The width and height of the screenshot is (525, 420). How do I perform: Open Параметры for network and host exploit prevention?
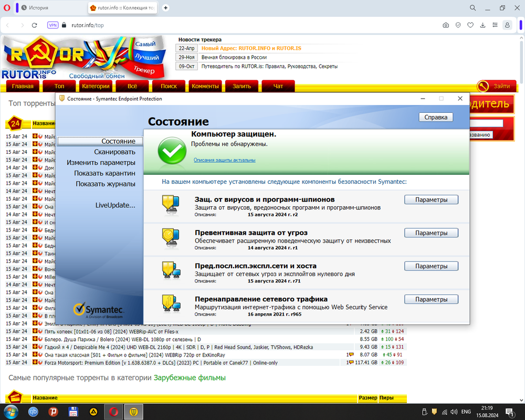[x=431, y=266]
